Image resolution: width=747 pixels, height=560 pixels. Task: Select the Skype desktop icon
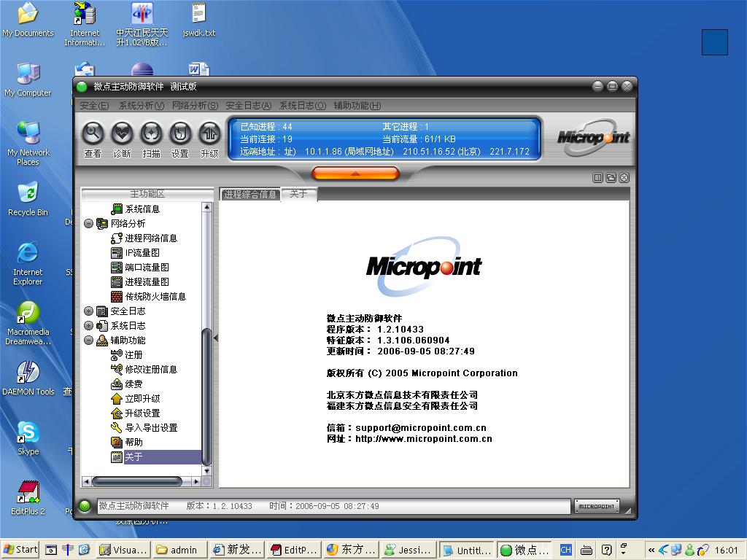(x=28, y=438)
